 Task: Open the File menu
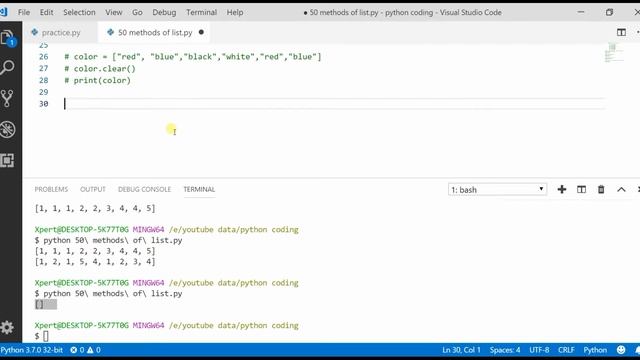coord(24,12)
